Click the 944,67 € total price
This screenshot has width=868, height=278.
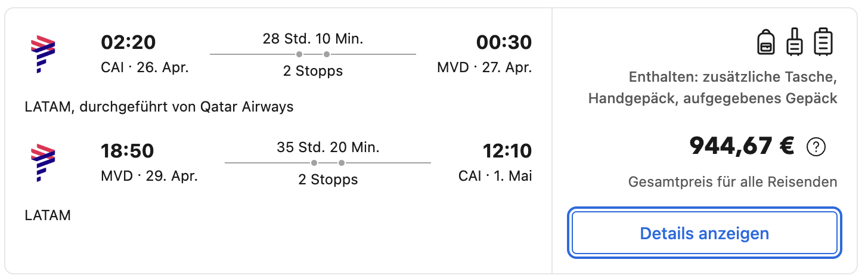742,146
